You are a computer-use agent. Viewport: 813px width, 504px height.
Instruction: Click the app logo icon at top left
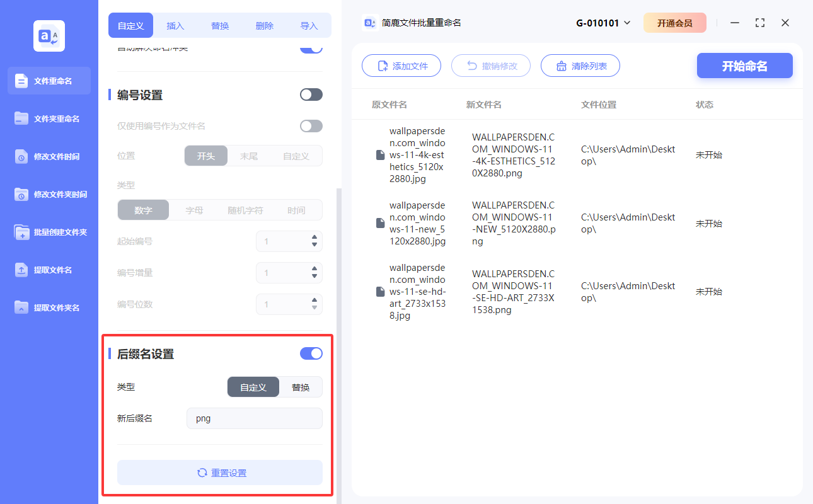point(49,36)
